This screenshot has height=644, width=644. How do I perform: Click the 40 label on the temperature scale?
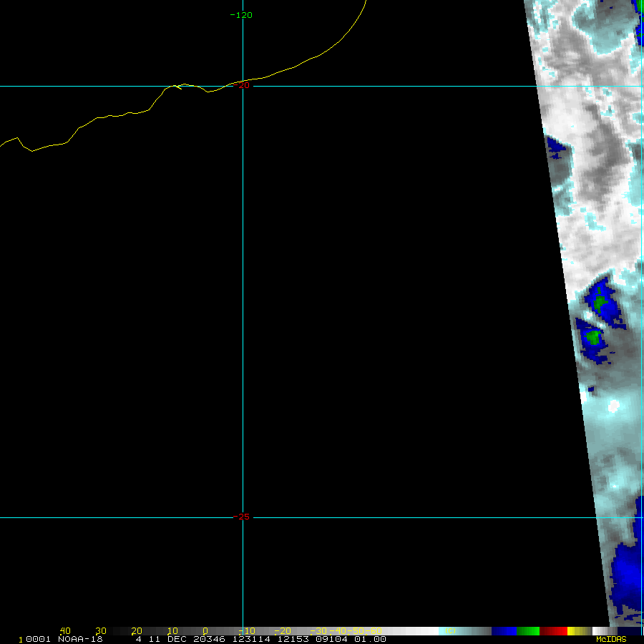coord(64,631)
